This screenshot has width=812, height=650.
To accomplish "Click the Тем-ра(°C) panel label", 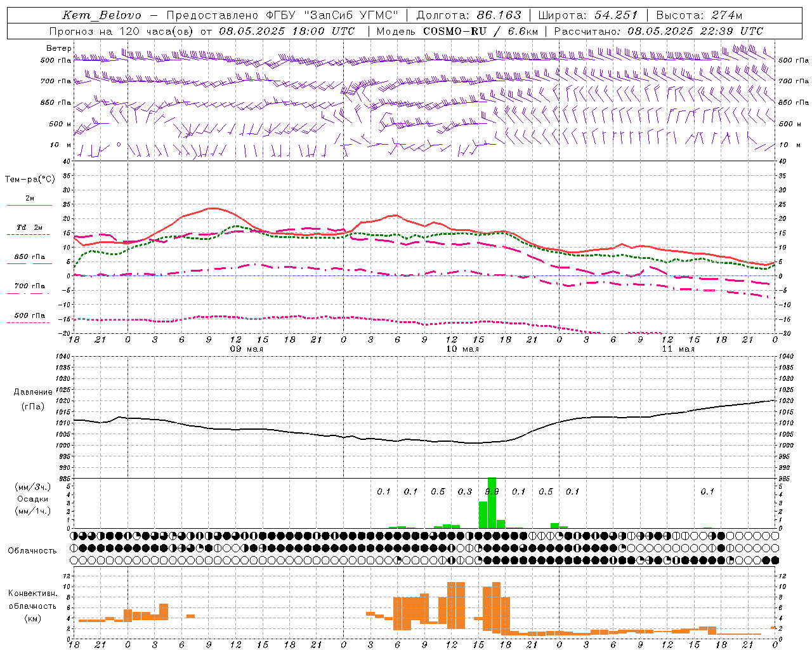I will tap(30, 179).
